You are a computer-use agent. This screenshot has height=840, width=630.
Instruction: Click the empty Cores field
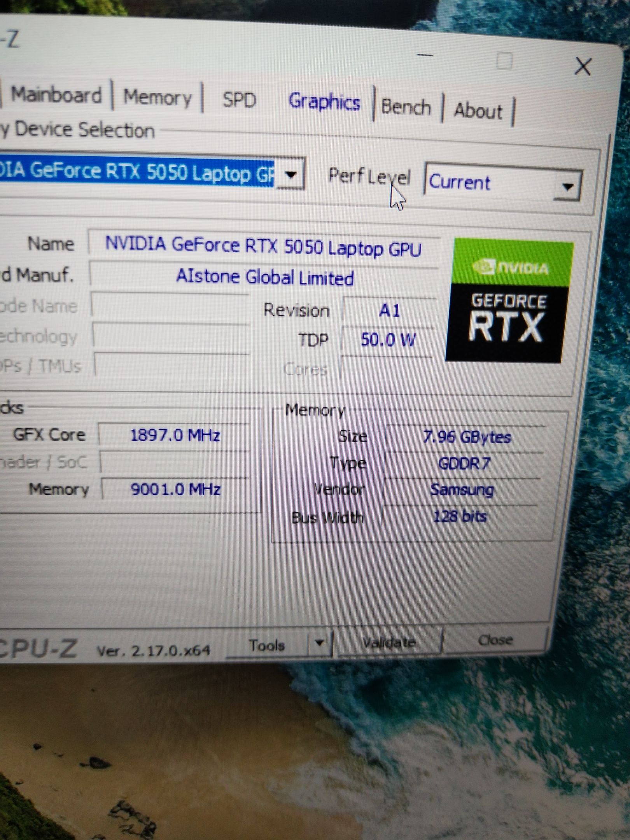click(x=387, y=367)
